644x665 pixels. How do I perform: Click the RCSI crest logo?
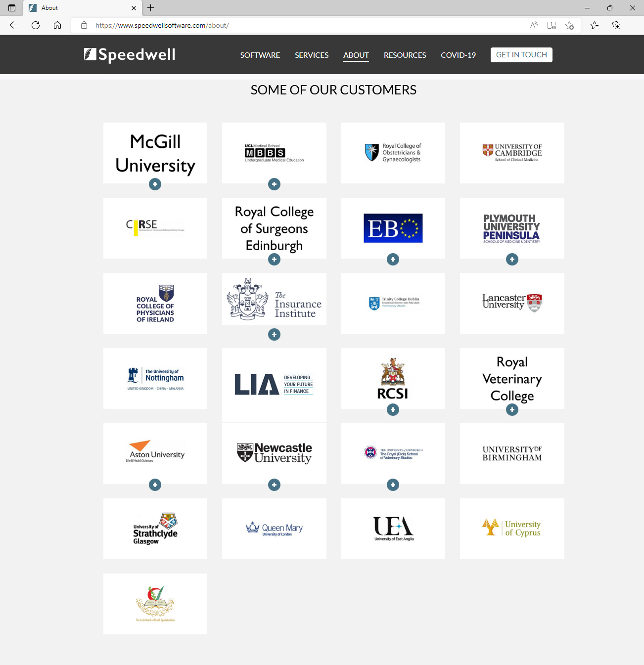point(393,379)
